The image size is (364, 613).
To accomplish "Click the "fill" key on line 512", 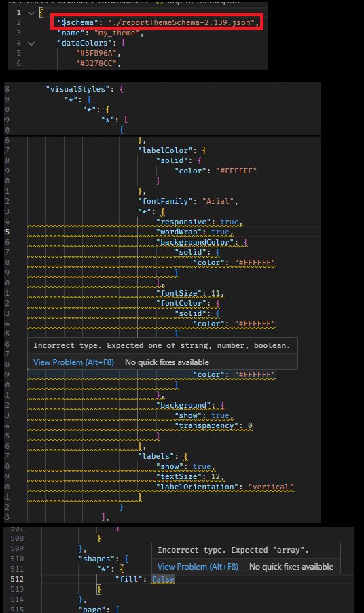I will (x=128, y=579).
